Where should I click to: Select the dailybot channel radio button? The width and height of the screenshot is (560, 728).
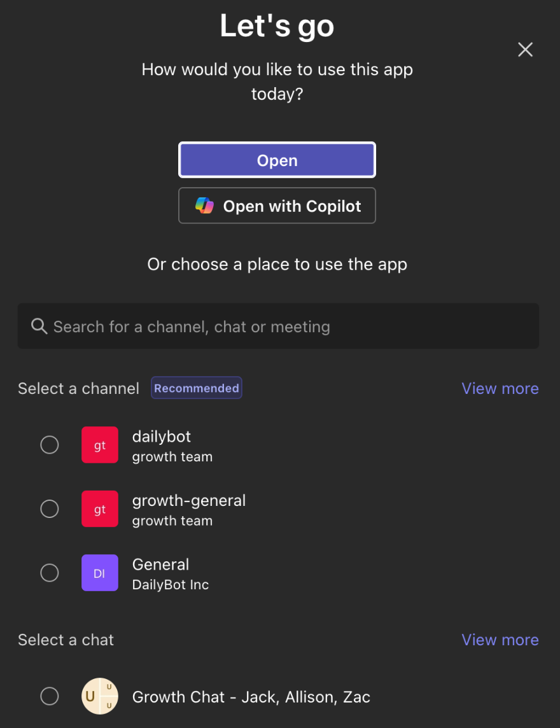[50, 445]
